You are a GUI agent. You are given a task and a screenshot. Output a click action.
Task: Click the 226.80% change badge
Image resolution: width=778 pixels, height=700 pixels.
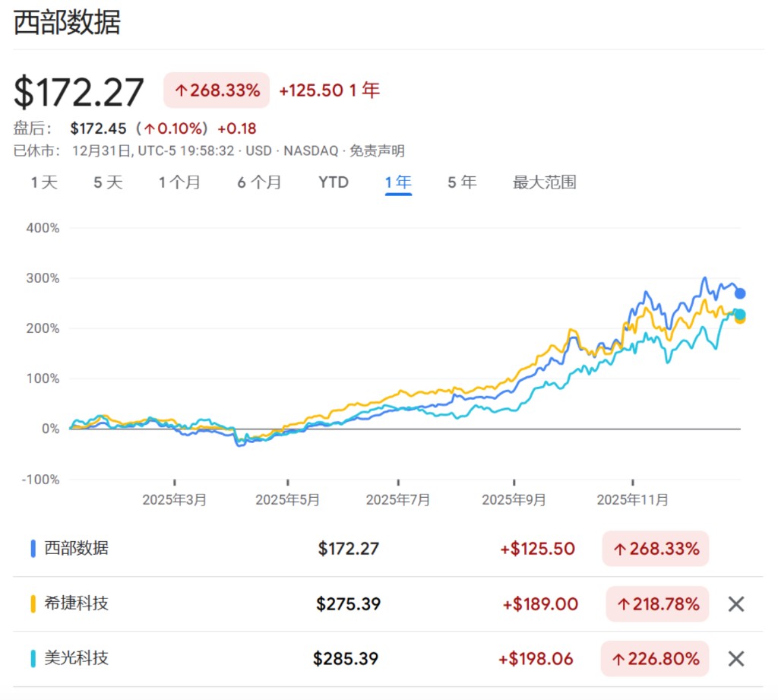(x=656, y=659)
